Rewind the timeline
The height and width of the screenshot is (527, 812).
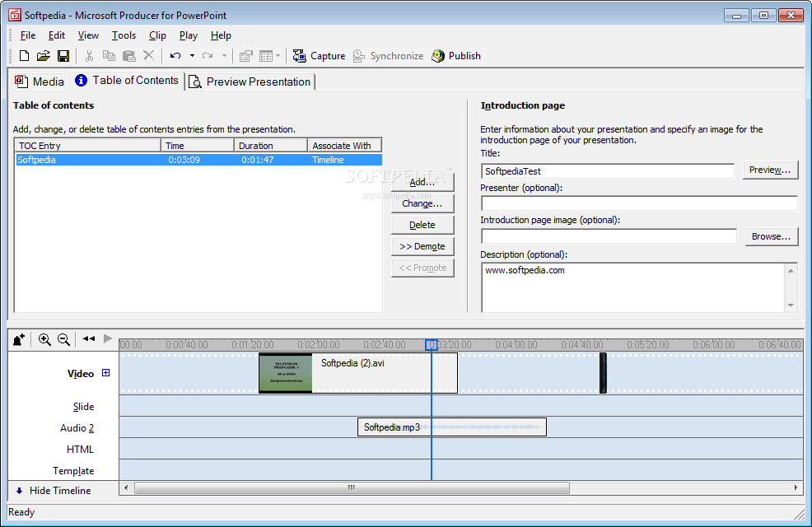(89, 338)
